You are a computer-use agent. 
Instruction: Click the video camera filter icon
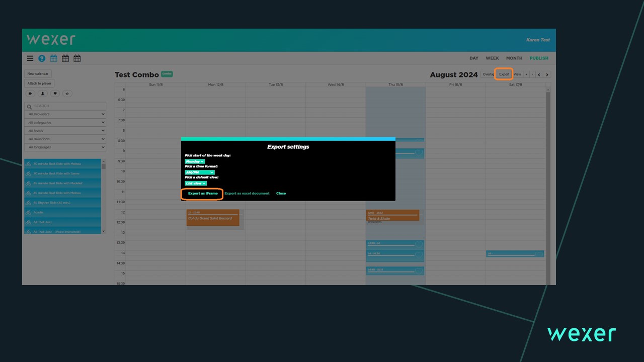(30, 94)
